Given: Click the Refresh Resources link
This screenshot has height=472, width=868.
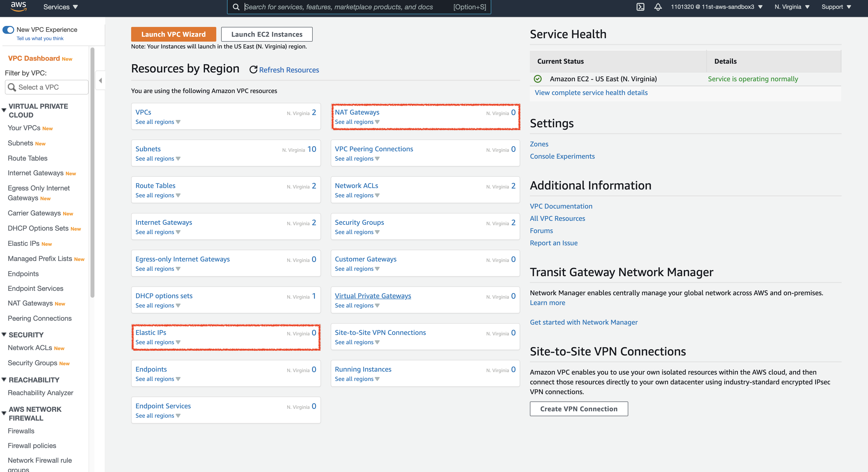Looking at the screenshot, I should (289, 70).
